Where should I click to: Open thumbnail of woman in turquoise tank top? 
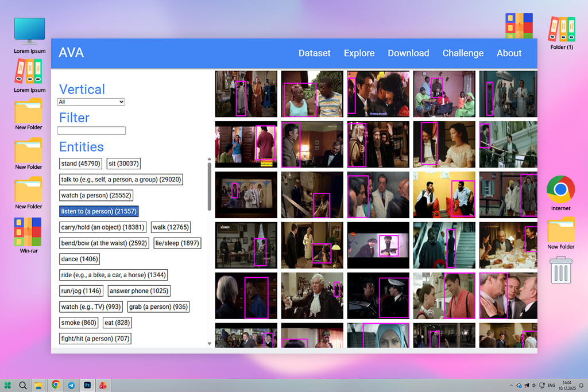[x=312, y=94]
